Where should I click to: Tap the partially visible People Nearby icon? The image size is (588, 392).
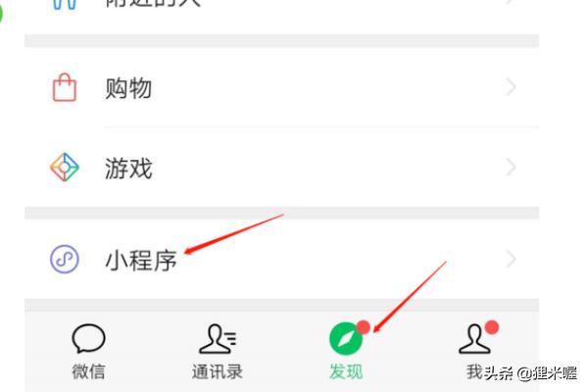(65, 5)
